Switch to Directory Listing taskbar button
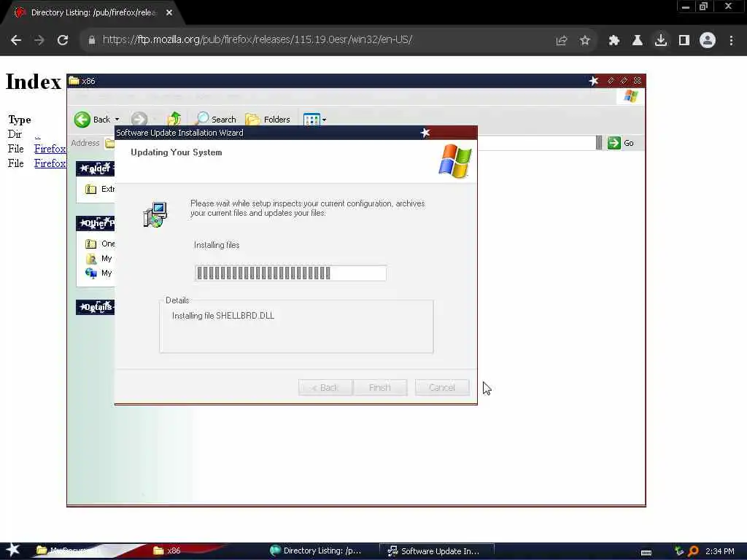This screenshot has height=560, width=747. pyautogui.click(x=315, y=551)
